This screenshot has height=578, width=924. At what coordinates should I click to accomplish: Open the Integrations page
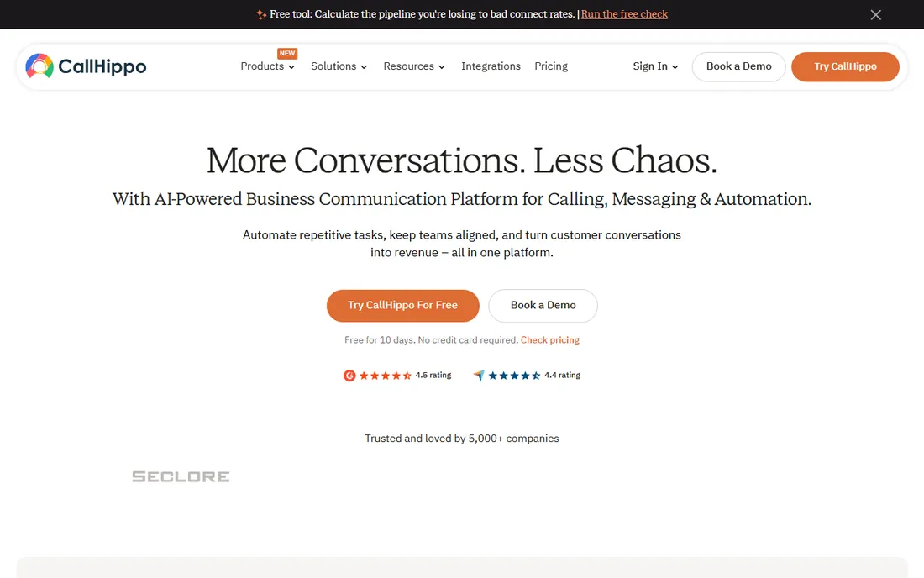tap(491, 66)
